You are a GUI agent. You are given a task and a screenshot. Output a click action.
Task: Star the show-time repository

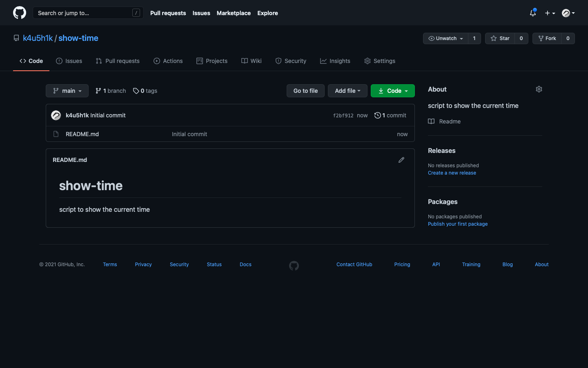click(x=500, y=38)
